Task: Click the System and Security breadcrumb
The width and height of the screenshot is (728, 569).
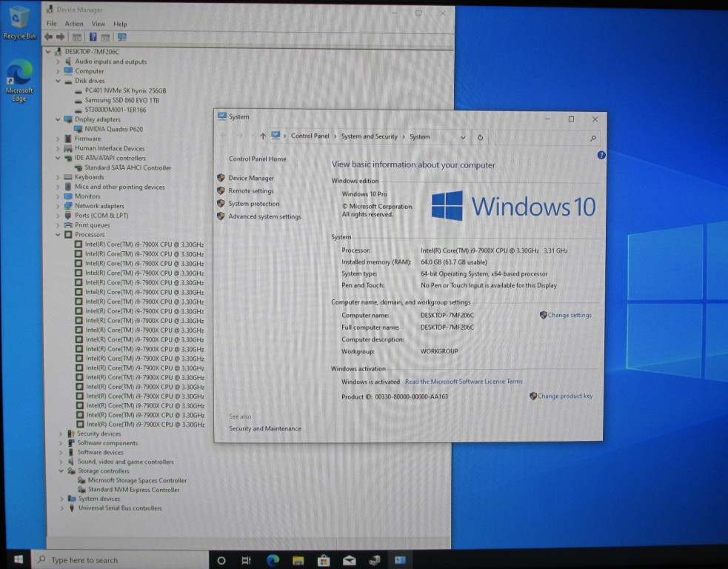Action: coord(370,136)
